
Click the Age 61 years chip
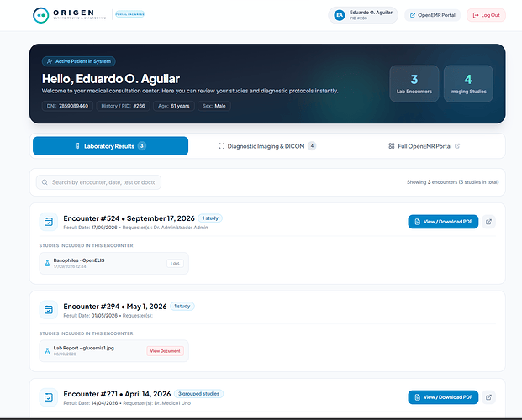(174, 106)
